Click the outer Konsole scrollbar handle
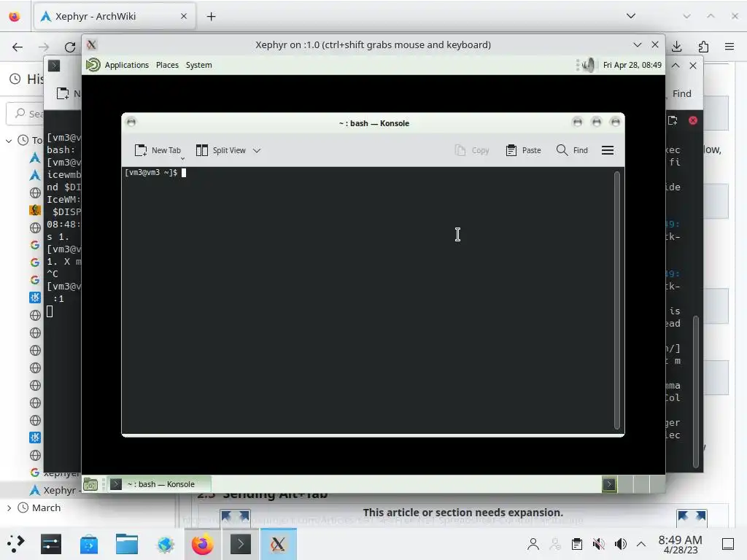The width and height of the screenshot is (747, 560). tap(695, 391)
